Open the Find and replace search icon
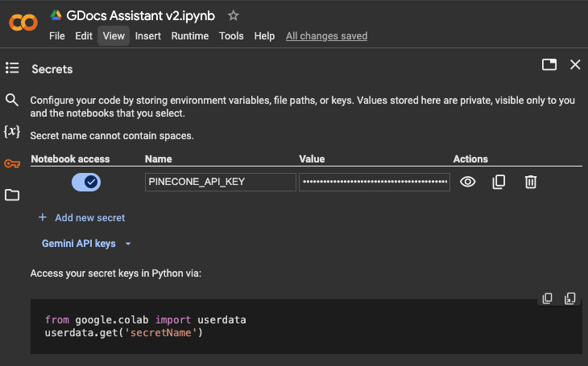The image size is (588, 366). [12, 100]
